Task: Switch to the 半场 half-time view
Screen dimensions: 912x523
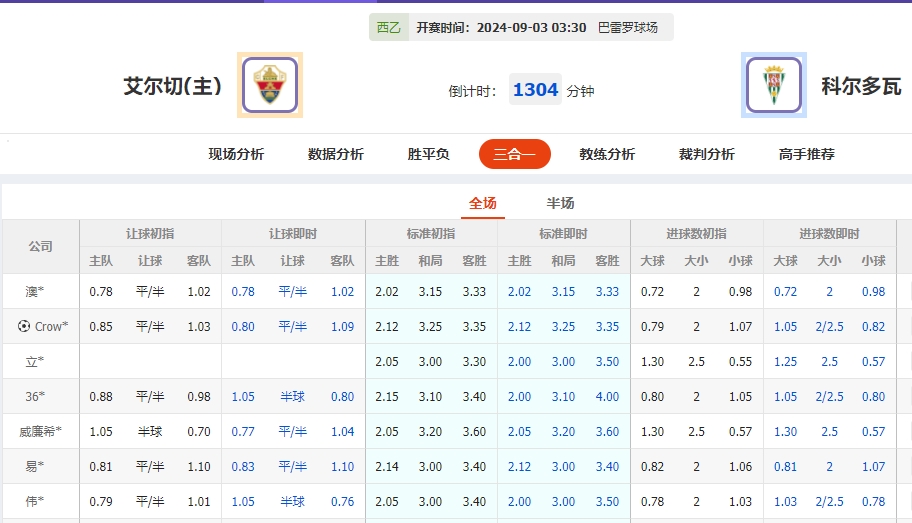Action: [x=560, y=203]
